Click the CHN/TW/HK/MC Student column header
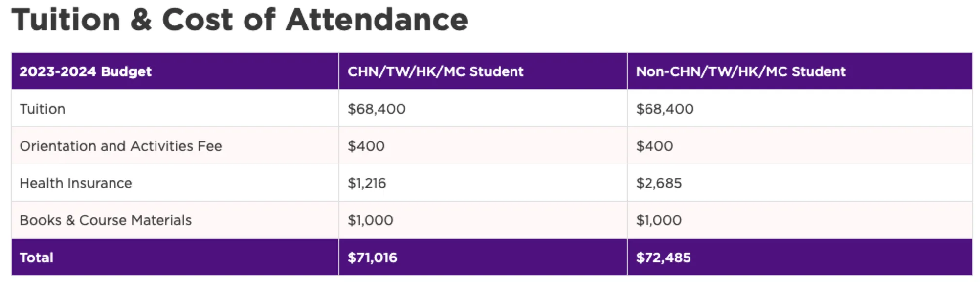Image resolution: width=980 pixels, height=282 pixels. click(x=435, y=71)
